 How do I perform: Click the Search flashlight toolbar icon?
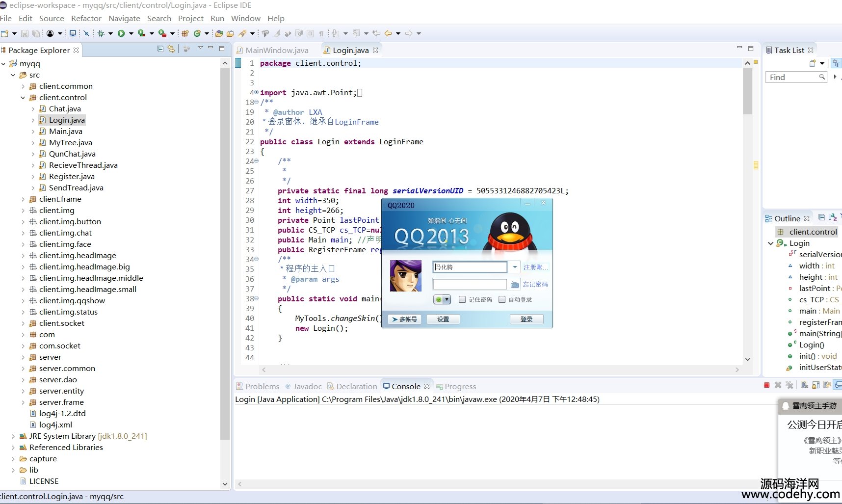(x=242, y=33)
